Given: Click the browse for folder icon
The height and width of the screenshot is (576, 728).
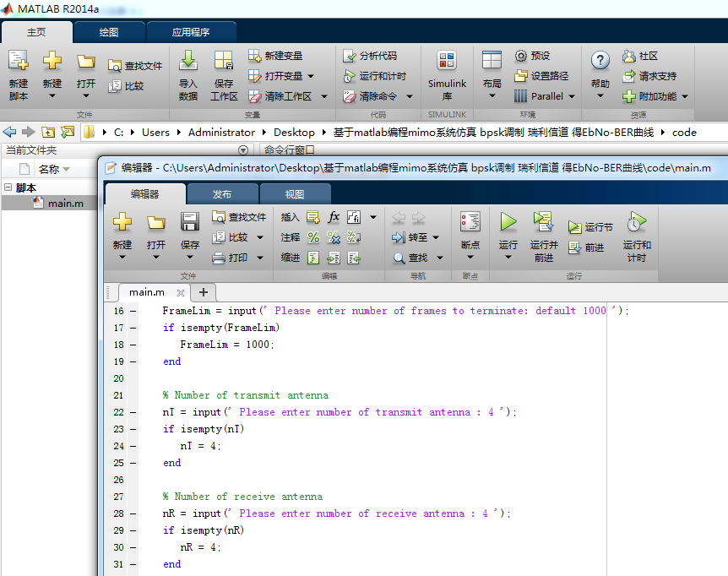Looking at the screenshot, I should coord(68,133).
